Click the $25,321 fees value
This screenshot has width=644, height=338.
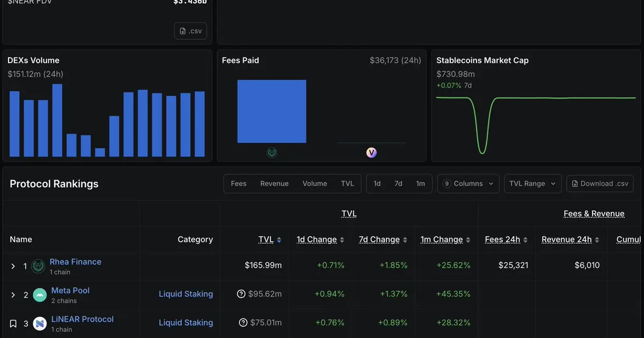pos(514,265)
